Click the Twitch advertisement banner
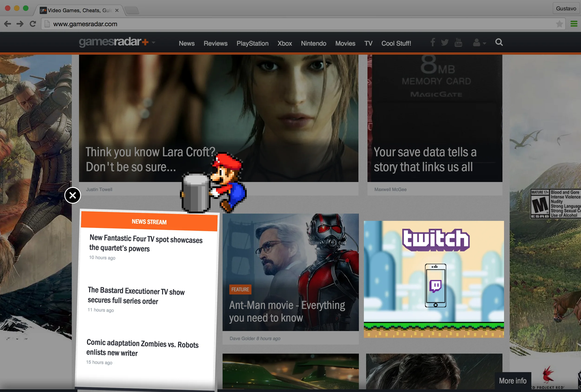The image size is (581, 392). point(434,279)
